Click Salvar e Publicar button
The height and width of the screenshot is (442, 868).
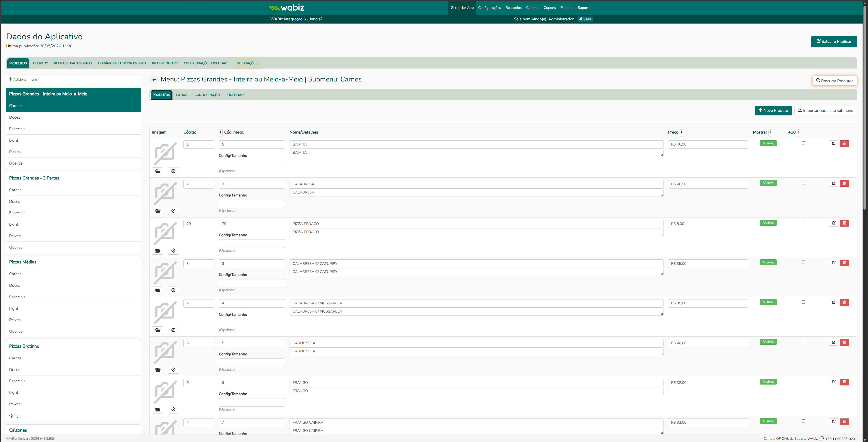pyautogui.click(x=834, y=41)
